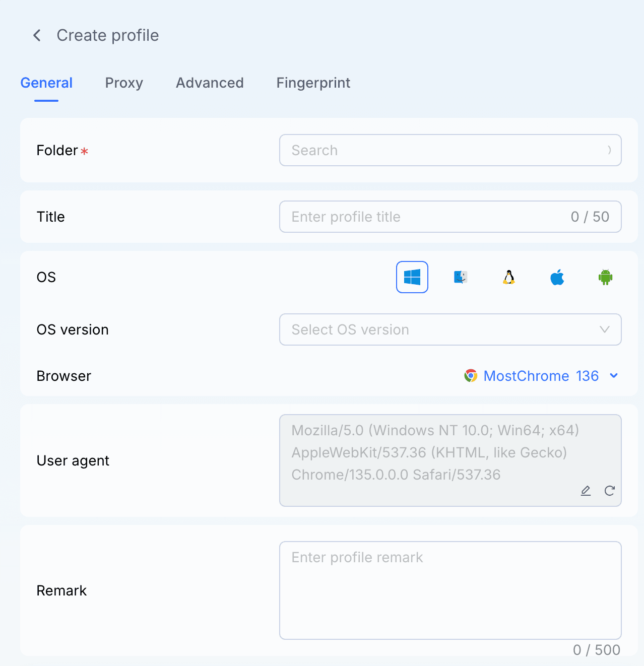Open the Fingerprint tab
The width and height of the screenshot is (644, 666).
(x=313, y=83)
